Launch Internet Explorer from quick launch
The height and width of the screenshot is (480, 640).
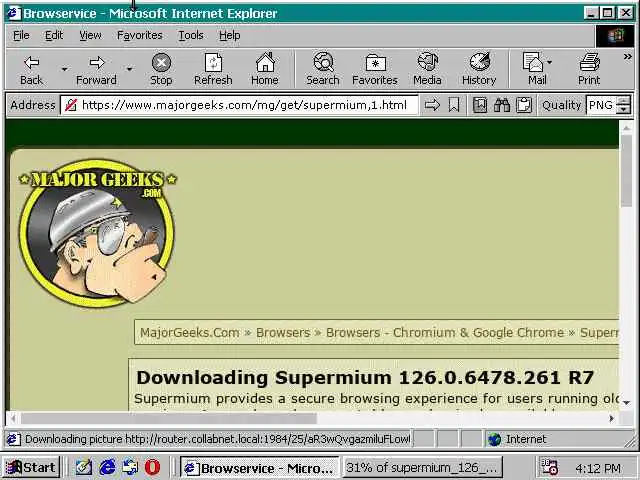click(x=107, y=467)
